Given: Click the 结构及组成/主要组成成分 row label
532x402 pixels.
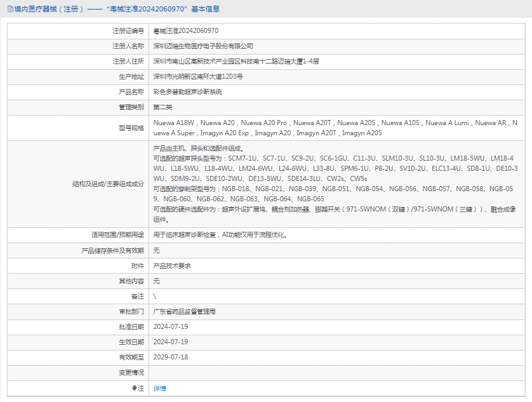Looking at the screenshot, I should click(108, 184).
